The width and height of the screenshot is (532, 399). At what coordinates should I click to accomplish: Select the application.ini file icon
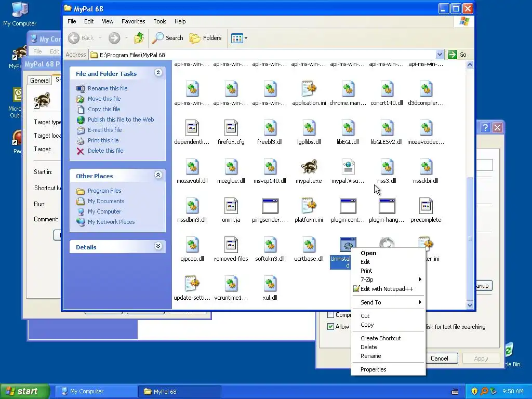[x=309, y=89]
